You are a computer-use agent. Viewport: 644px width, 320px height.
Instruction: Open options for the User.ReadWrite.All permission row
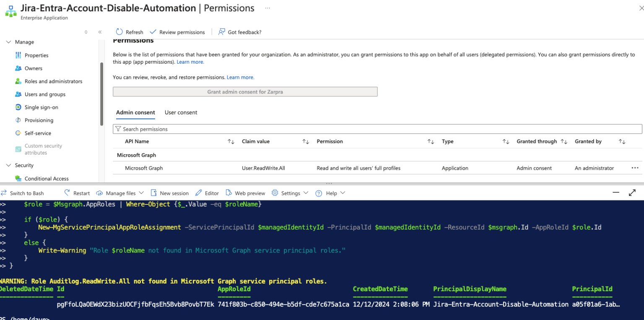634,168
